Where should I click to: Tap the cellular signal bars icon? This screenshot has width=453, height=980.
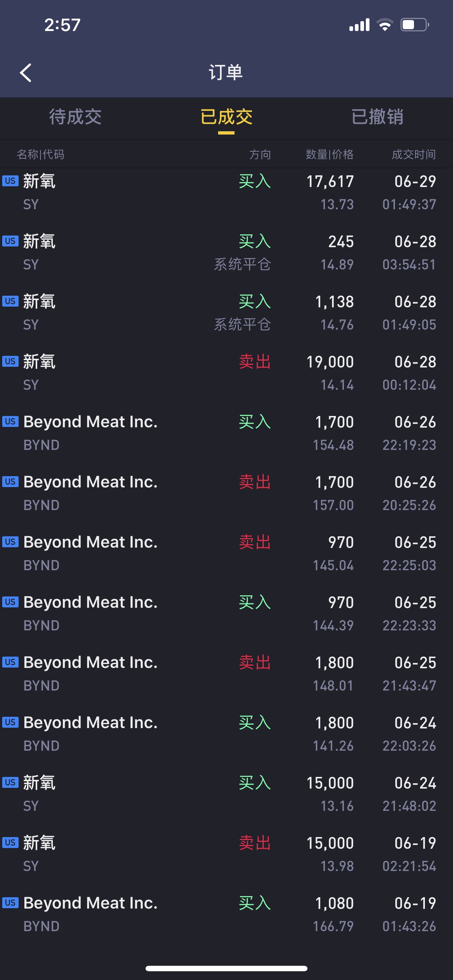click(x=359, y=25)
